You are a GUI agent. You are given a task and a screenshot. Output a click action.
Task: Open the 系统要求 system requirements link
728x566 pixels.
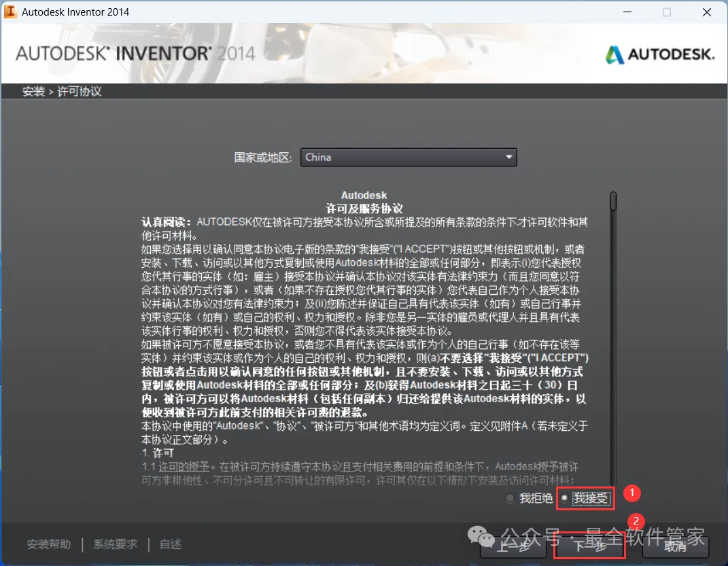click(x=115, y=544)
